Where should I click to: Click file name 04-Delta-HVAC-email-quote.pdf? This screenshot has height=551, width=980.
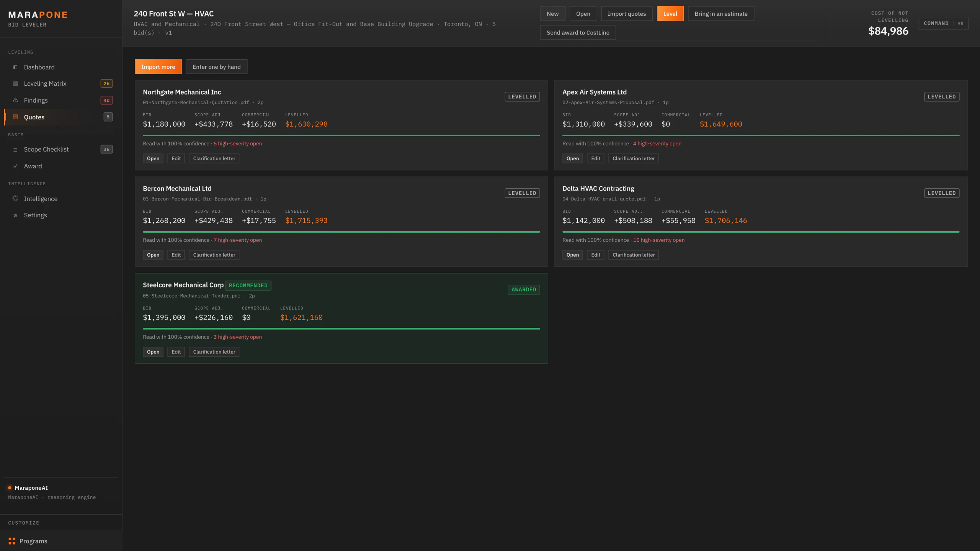point(604,199)
